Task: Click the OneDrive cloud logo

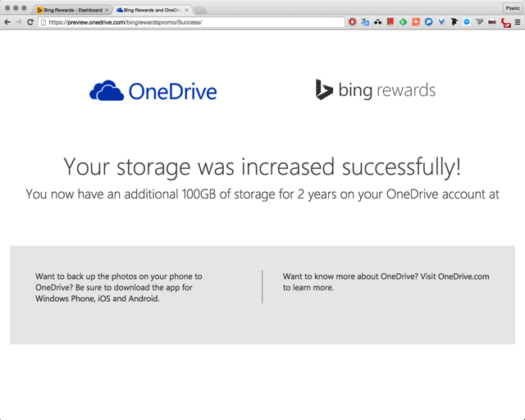Action: tap(153, 91)
